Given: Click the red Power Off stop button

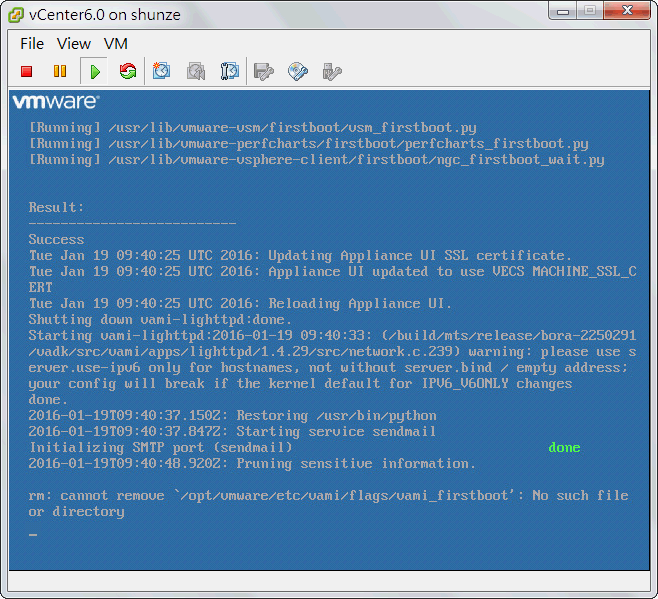Looking at the screenshot, I should [x=26, y=71].
